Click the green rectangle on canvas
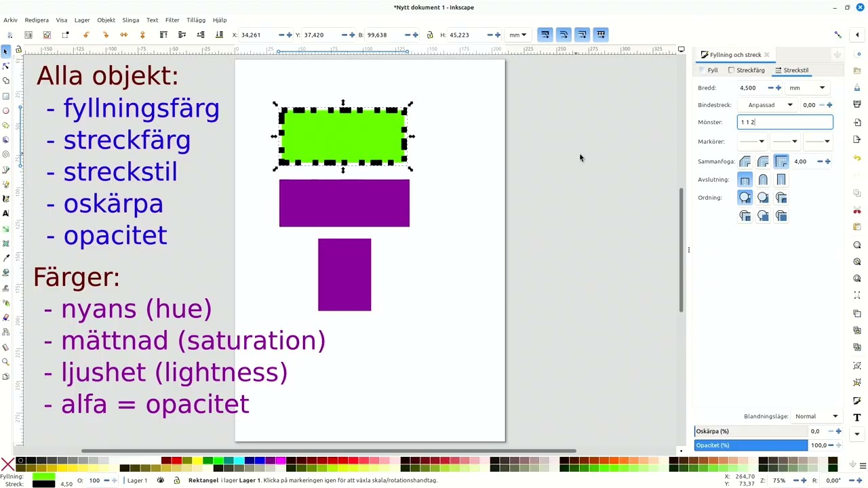This screenshot has height=488, width=868. coord(343,136)
